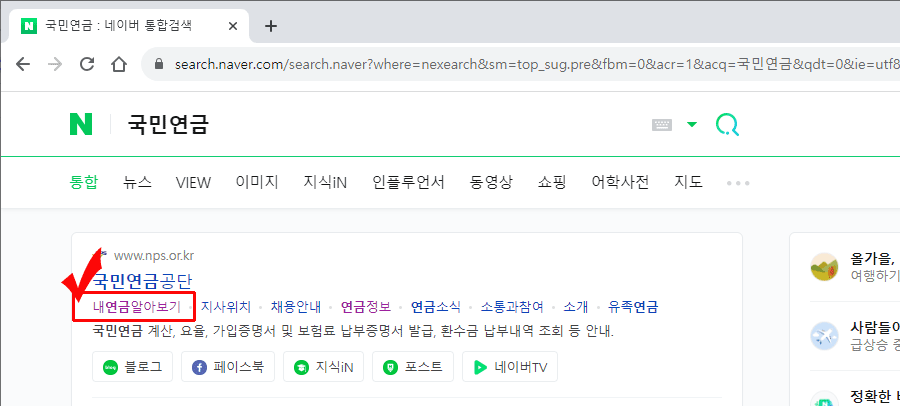Open the 유족연금 sublink
Viewport: 900px width, 406px height.
pos(633,307)
